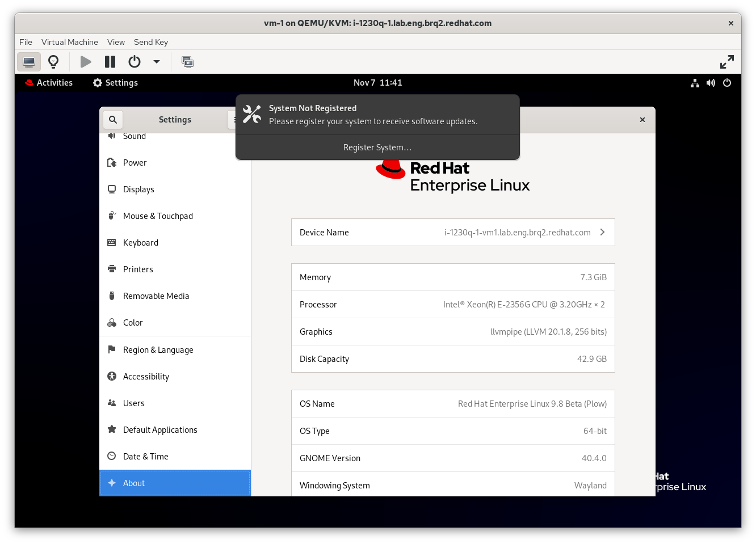Select the Date & Time panel

[175, 457]
